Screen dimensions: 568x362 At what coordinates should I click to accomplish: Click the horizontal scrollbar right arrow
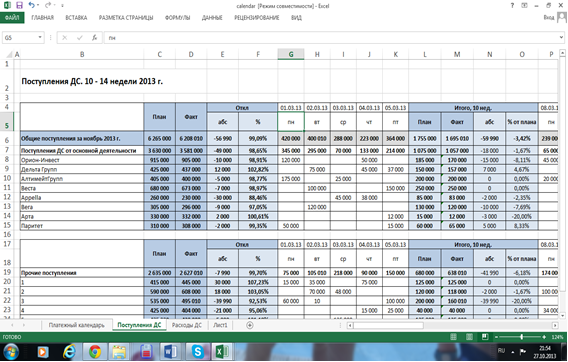point(555,325)
